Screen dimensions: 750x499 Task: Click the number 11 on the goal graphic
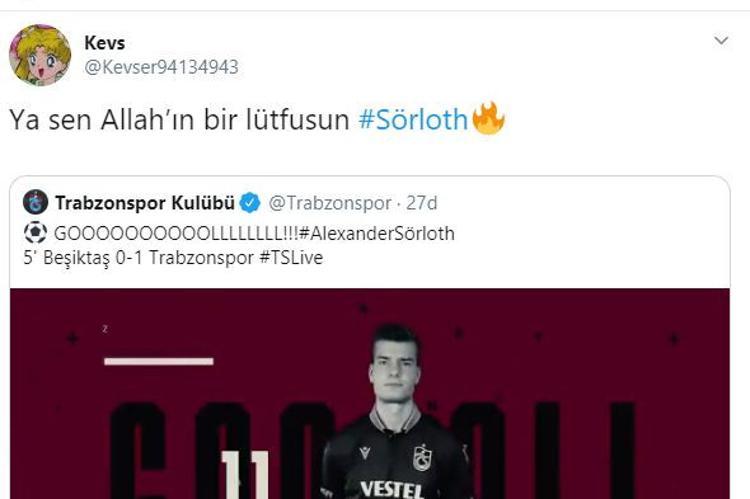[246, 475]
